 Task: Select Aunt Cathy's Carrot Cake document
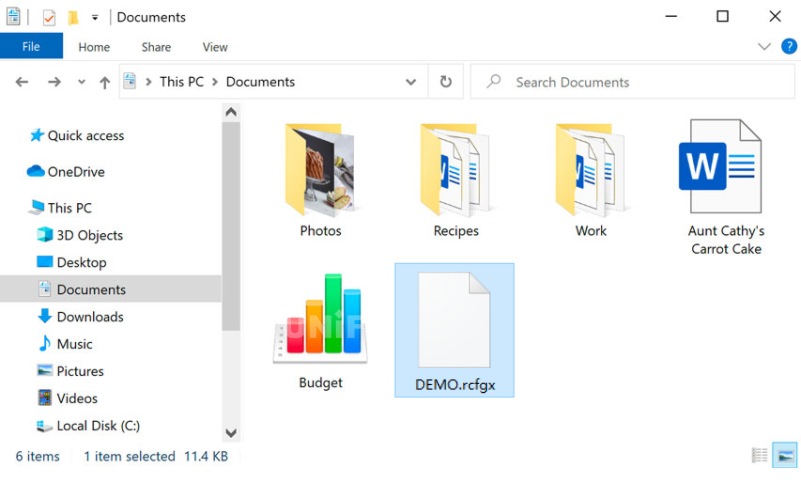[x=726, y=187]
